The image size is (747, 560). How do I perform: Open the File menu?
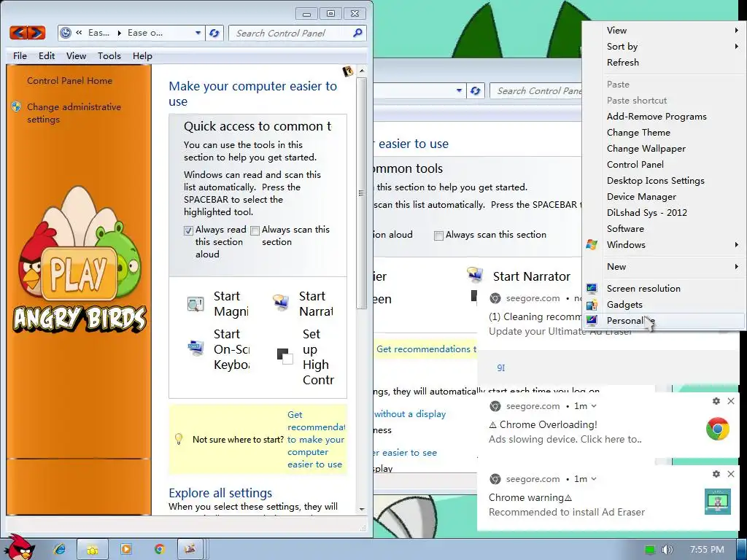click(20, 55)
